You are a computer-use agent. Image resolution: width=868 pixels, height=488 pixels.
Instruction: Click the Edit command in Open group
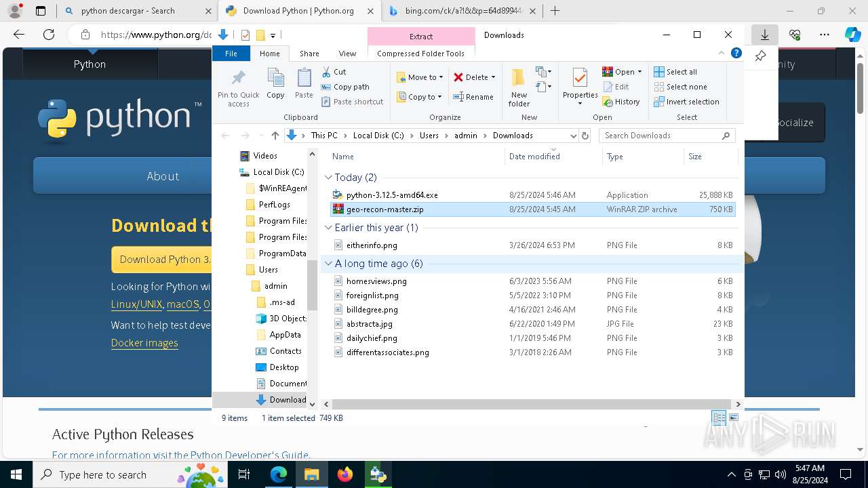(x=615, y=87)
